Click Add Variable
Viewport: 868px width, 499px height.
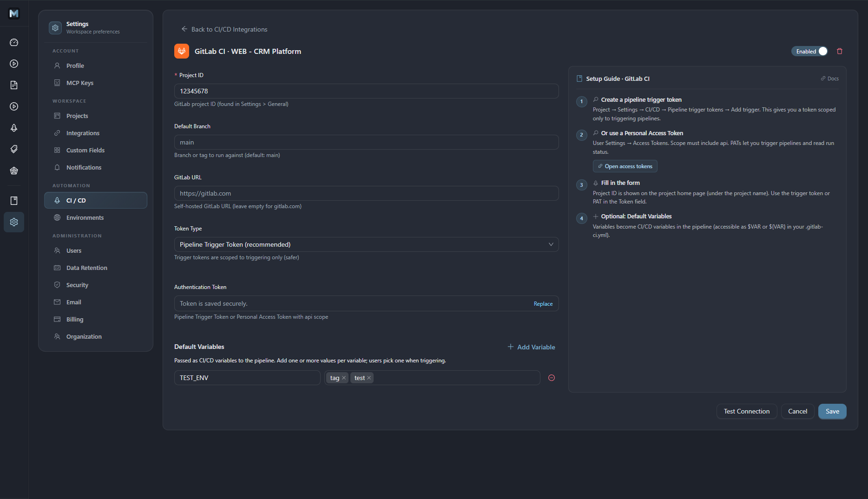pyautogui.click(x=531, y=347)
